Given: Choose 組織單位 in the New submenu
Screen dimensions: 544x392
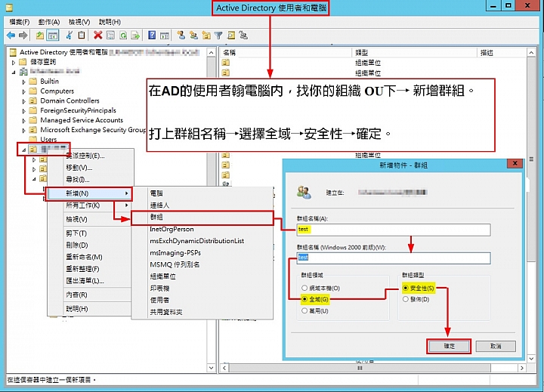Looking at the screenshot, I should pos(202,276).
